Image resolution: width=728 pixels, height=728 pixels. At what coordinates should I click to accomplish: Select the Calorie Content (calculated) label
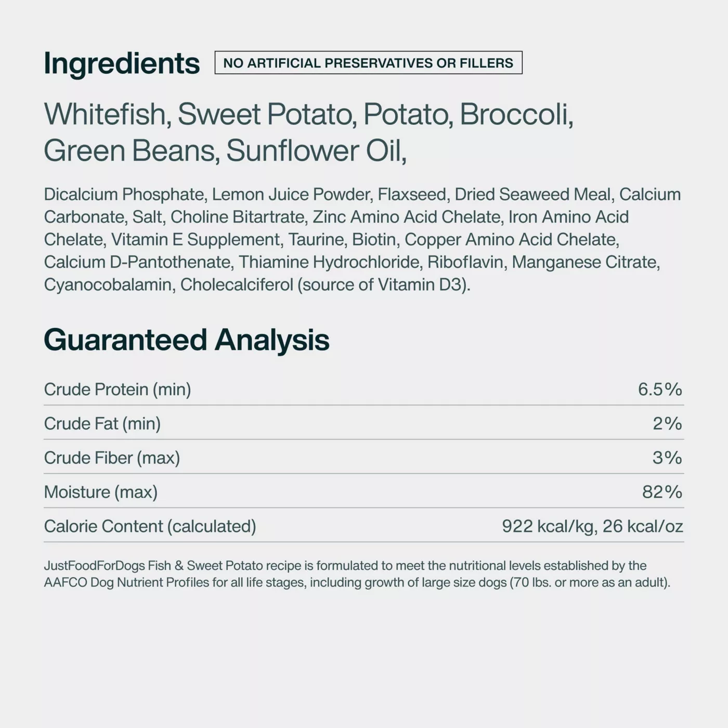point(150,526)
